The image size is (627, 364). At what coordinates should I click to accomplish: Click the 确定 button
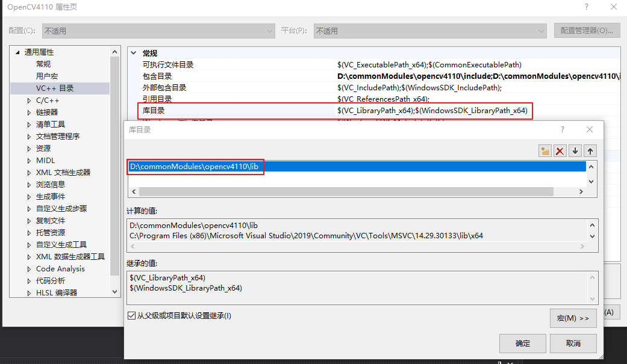pyautogui.click(x=522, y=343)
